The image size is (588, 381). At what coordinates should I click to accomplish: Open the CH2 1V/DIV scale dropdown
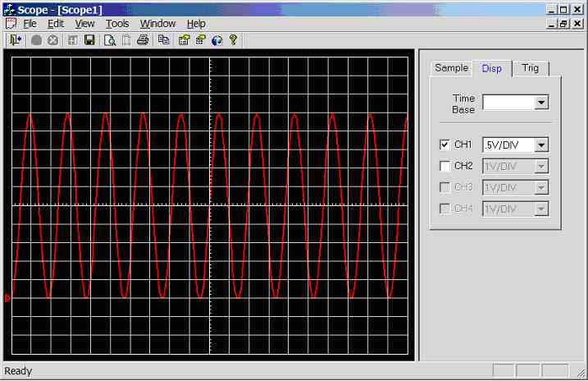541,167
